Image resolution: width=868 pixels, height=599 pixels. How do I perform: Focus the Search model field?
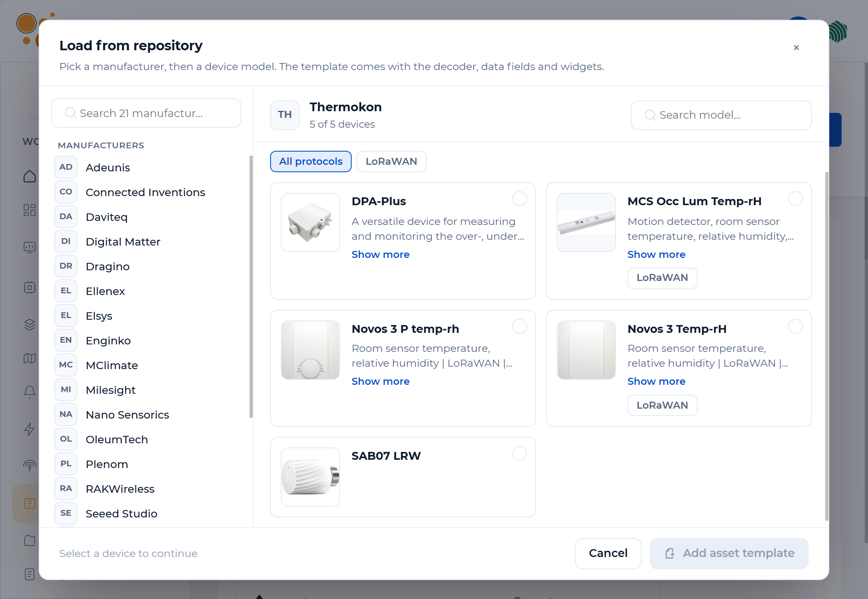(x=721, y=115)
